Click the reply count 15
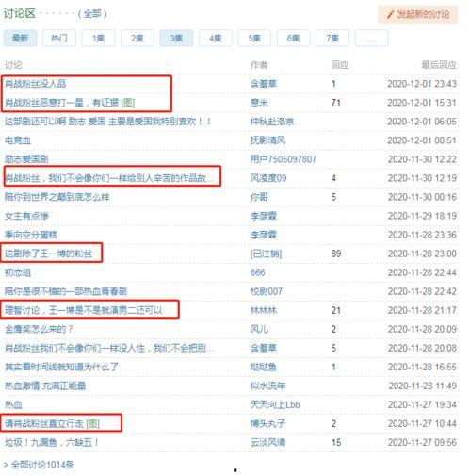This screenshot has width=470, height=476. [336, 442]
